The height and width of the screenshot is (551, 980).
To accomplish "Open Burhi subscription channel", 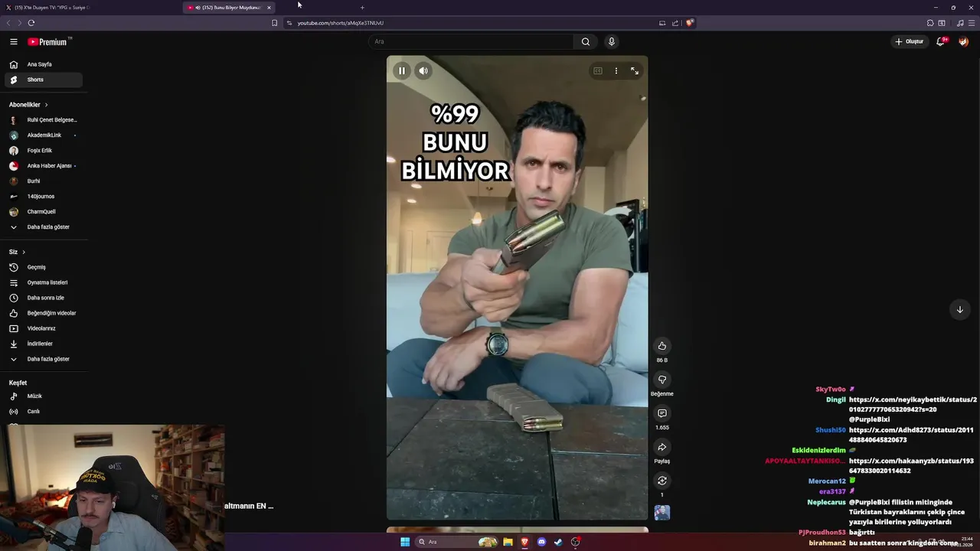I will [x=44, y=181].
